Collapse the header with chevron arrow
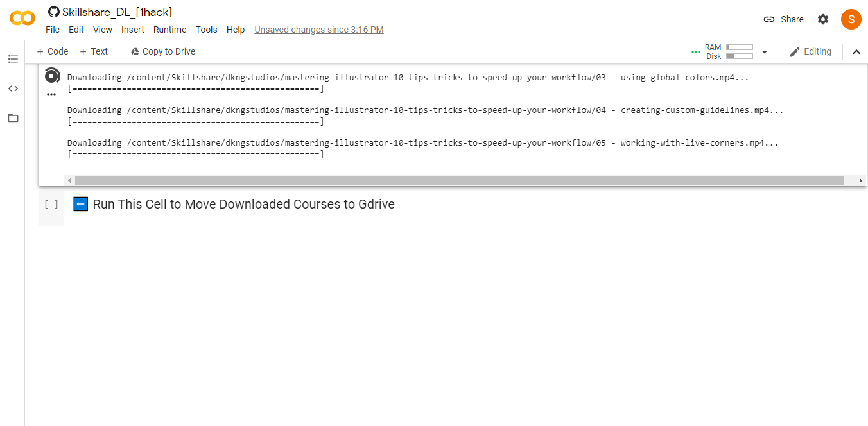Image resolution: width=868 pixels, height=426 pixels. (x=856, y=52)
